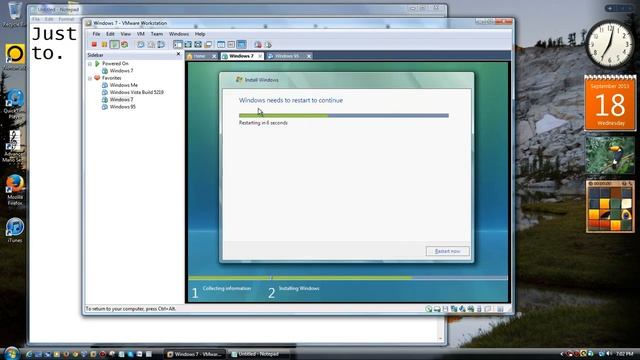Click the Untitled - Notepad taskbar button
The width and height of the screenshot is (640, 360).
[x=258, y=354]
